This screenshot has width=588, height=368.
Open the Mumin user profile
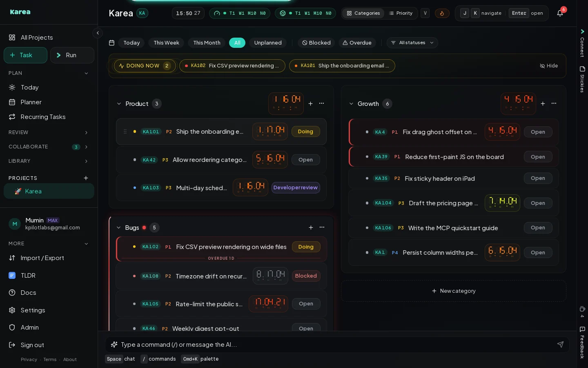49,224
